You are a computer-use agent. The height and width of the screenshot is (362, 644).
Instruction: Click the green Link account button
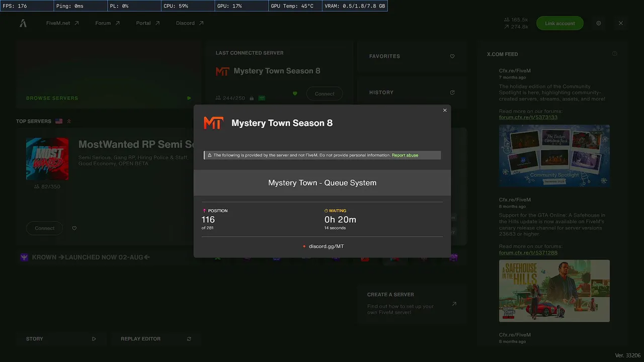[560, 23]
